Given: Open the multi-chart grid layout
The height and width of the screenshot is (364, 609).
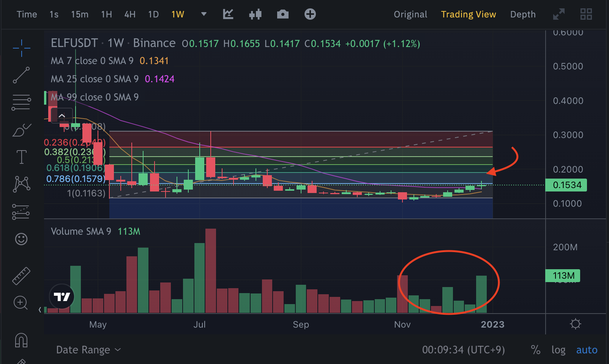Looking at the screenshot, I should (x=586, y=14).
